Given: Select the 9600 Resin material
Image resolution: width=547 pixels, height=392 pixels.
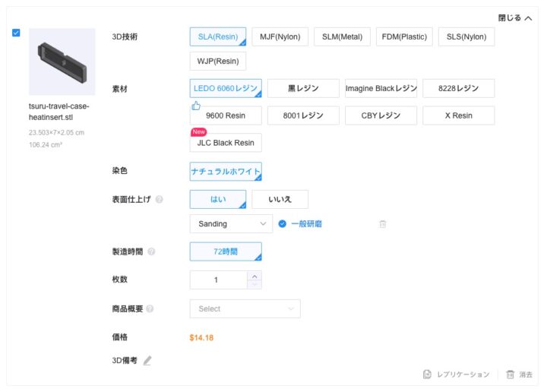Looking at the screenshot, I should point(226,115).
